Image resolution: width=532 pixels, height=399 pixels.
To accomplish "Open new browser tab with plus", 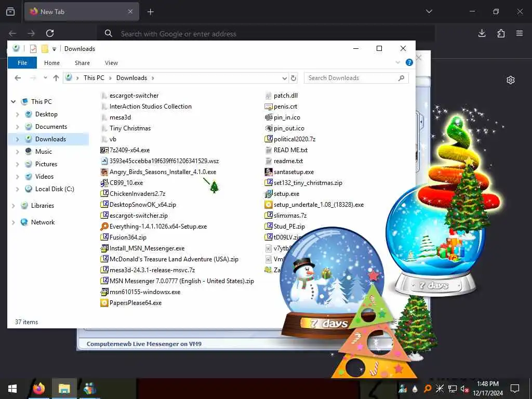I will pyautogui.click(x=150, y=12).
